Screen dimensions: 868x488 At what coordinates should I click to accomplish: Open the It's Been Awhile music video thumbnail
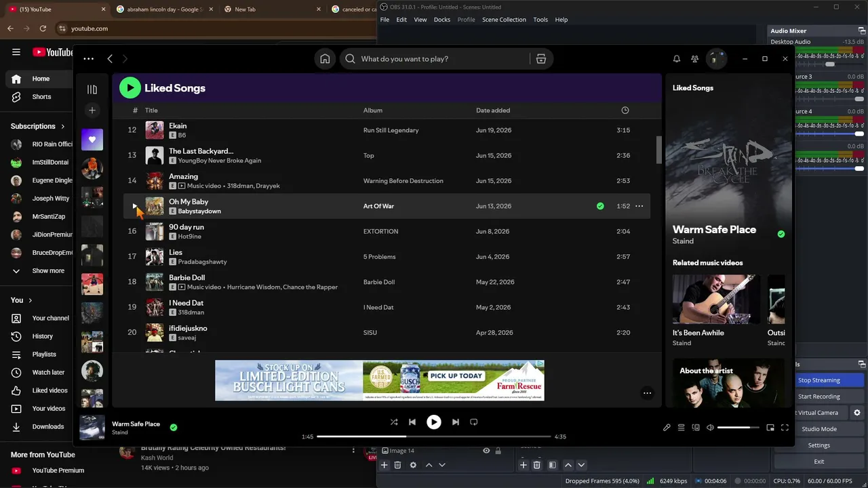pos(716,299)
